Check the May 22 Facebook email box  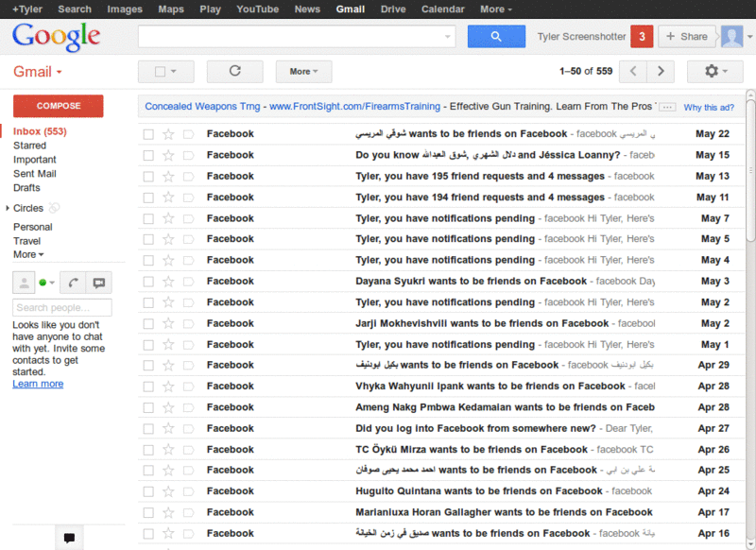(148, 134)
